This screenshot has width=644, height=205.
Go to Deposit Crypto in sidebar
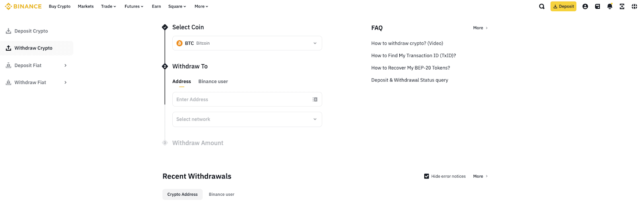tap(31, 31)
